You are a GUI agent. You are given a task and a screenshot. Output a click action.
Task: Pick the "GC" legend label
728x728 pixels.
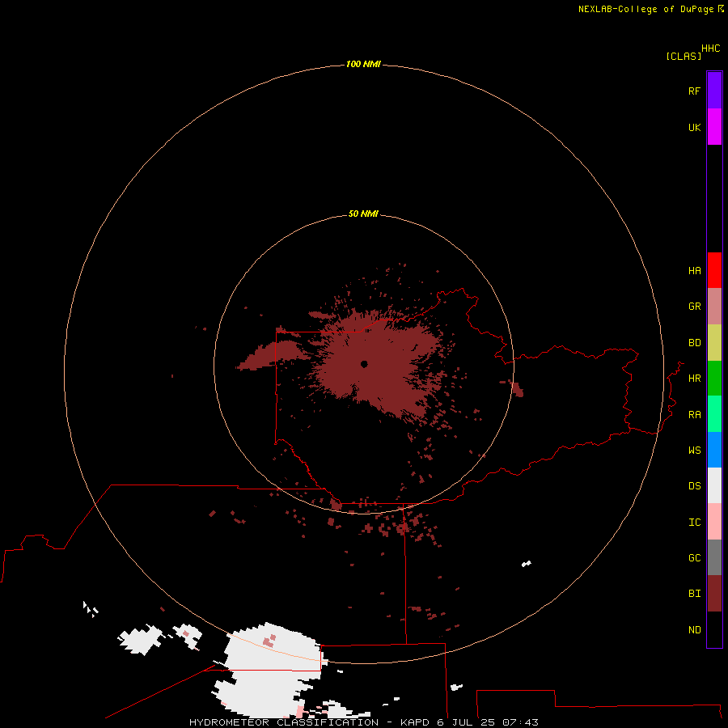694,558
